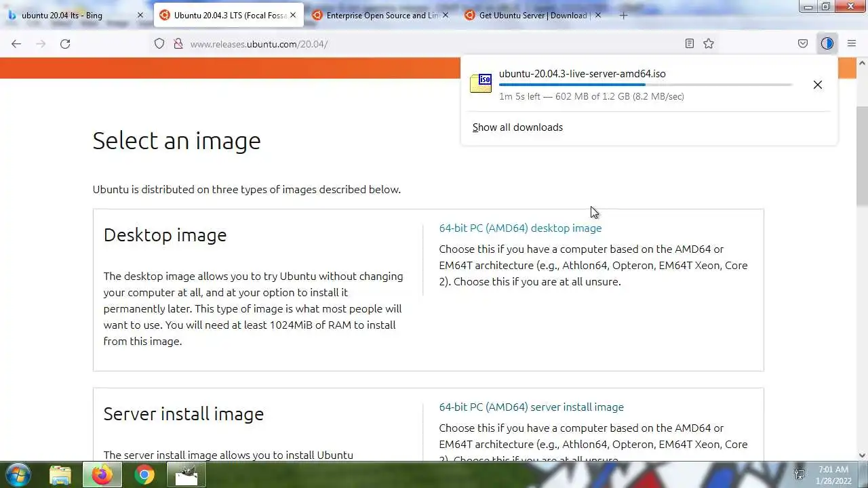This screenshot has width=868, height=488.
Task: Click the Firefox taskbar icon
Action: coord(102,475)
